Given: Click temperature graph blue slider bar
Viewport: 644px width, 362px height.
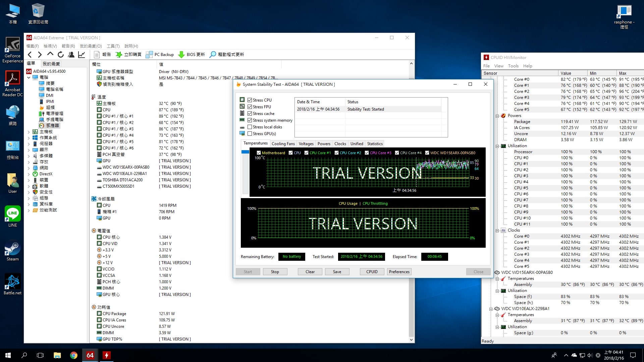Looking at the screenshot, I should [x=245, y=152].
